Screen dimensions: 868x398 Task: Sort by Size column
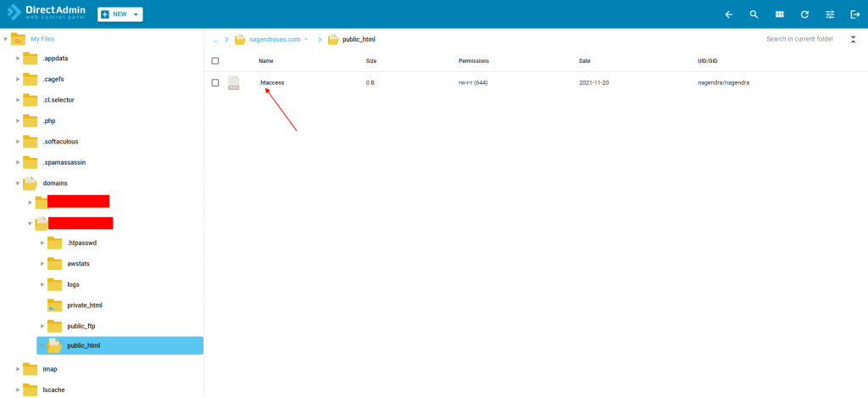click(371, 61)
